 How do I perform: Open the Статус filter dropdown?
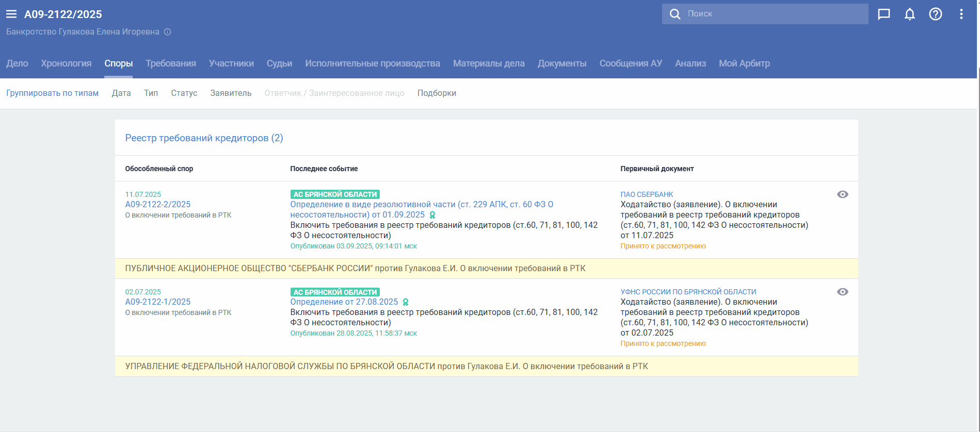[x=184, y=93]
